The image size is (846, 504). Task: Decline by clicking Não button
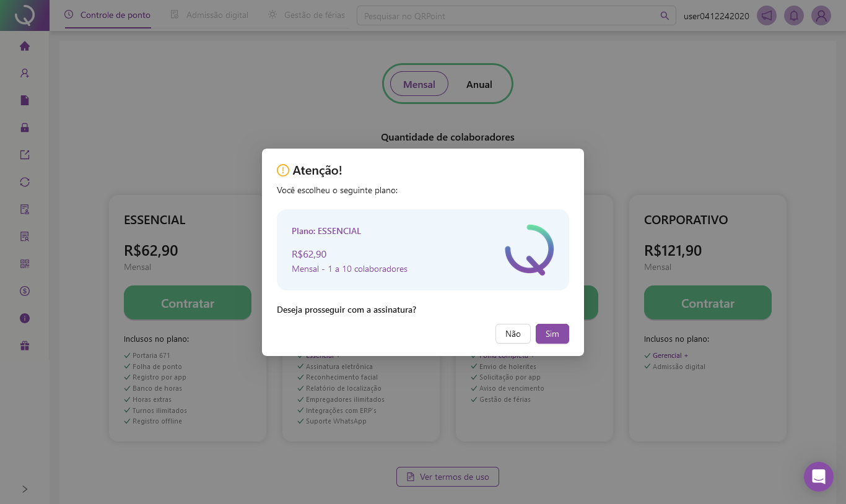click(513, 334)
